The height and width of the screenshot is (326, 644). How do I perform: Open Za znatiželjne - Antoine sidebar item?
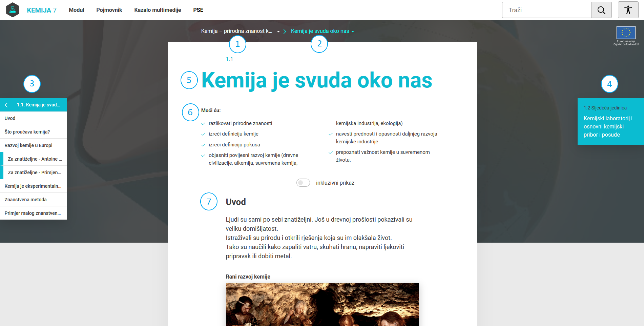click(x=34, y=159)
